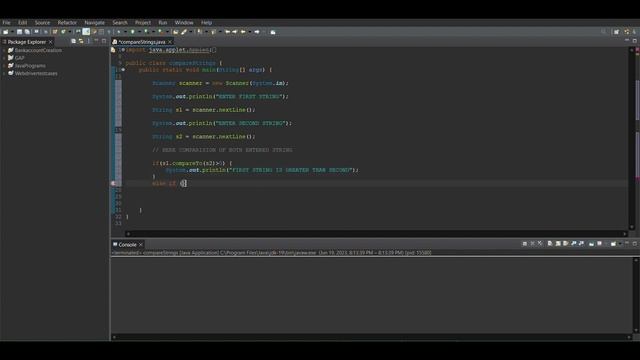
Task: Click the 'else if (' code line
Action: (169, 184)
